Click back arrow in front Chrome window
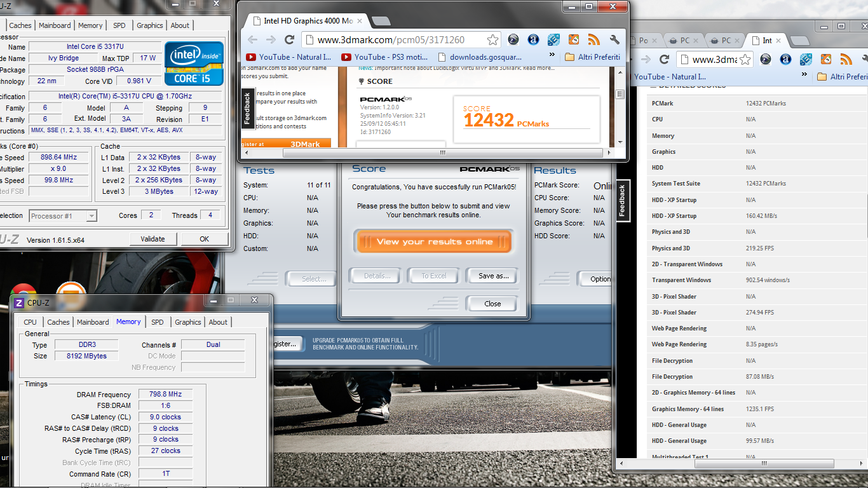This screenshot has height=488, width=868. (x=252, y=39)
